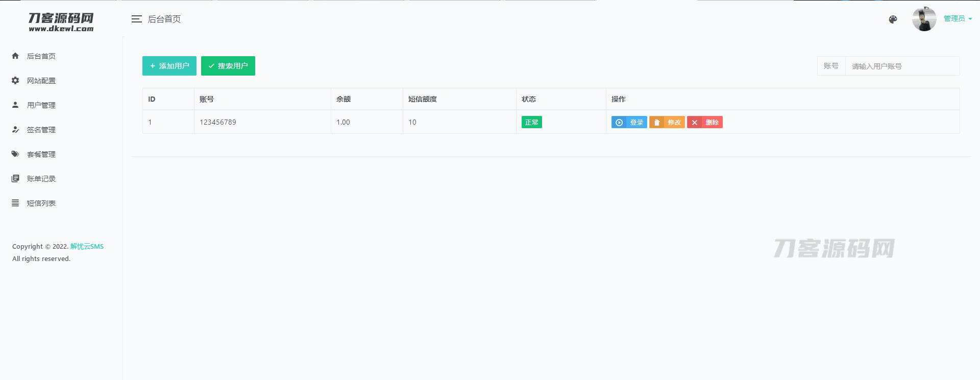Screen dimensions: 980x380
Task: Click the person icon for 用户管理
Action: 15,105
